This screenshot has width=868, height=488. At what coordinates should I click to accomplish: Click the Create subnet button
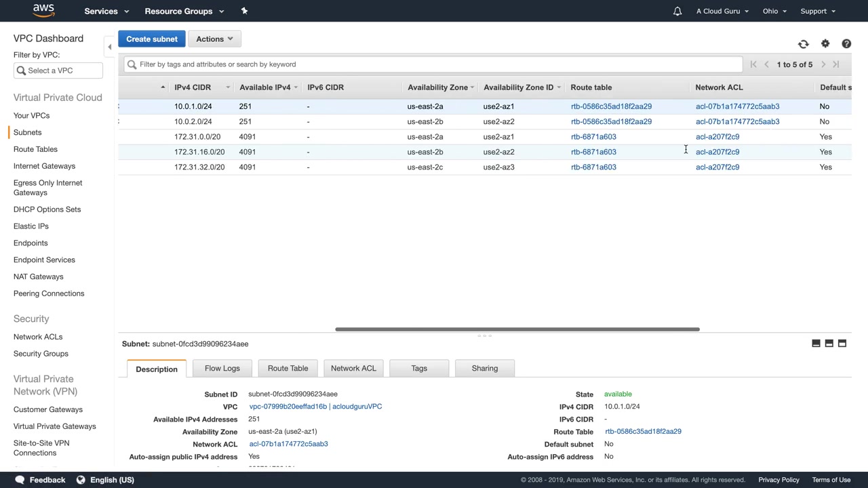(x=152, y=39)
